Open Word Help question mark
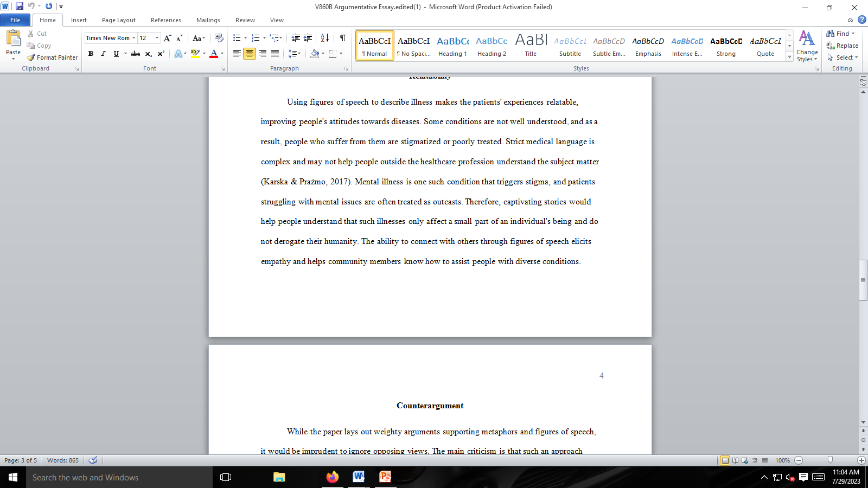Viewport: 868px width, 488px height. point(862,20)
